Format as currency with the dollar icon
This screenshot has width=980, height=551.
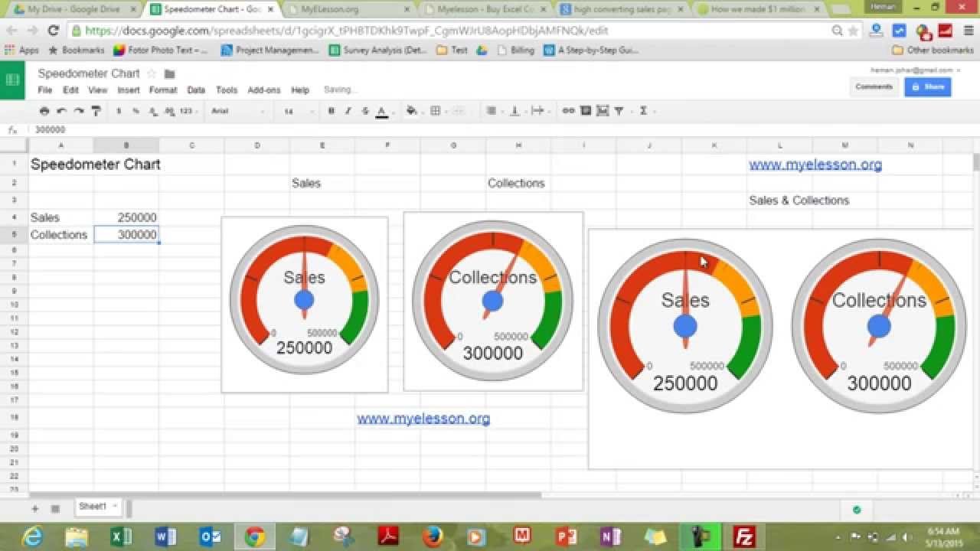pos(119,111)
